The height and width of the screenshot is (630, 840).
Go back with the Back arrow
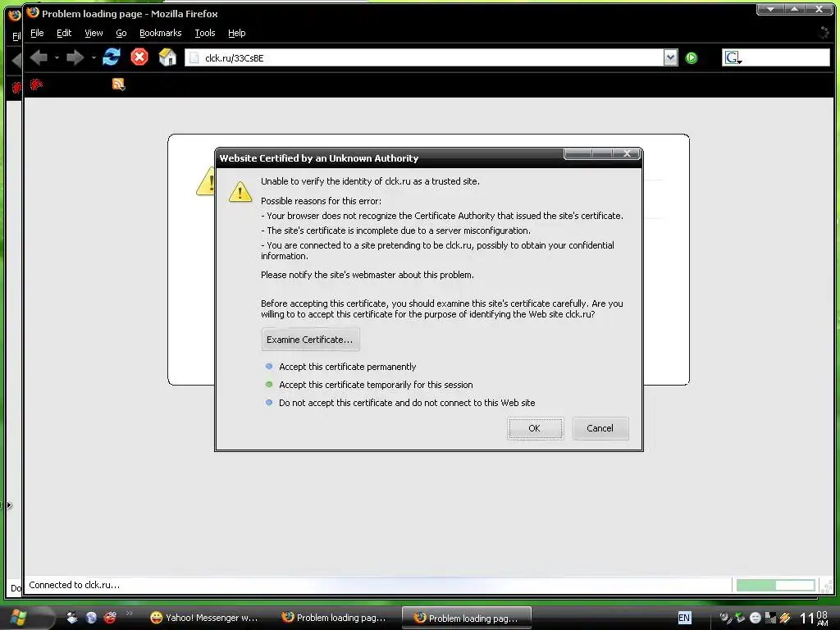pyautogui.click(x=39, y=57)
